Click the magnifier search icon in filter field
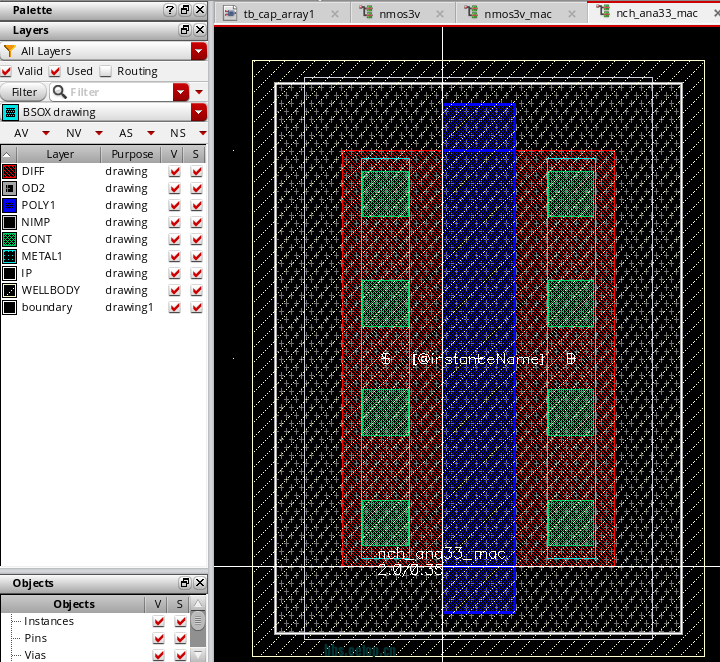Viewport: 720px width, 662px height. [60, 92]
